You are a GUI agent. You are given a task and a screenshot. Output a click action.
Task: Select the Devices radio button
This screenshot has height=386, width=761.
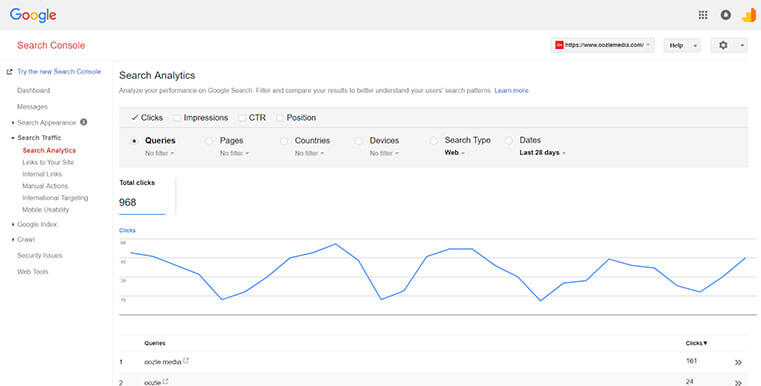[x=359, y=141]
